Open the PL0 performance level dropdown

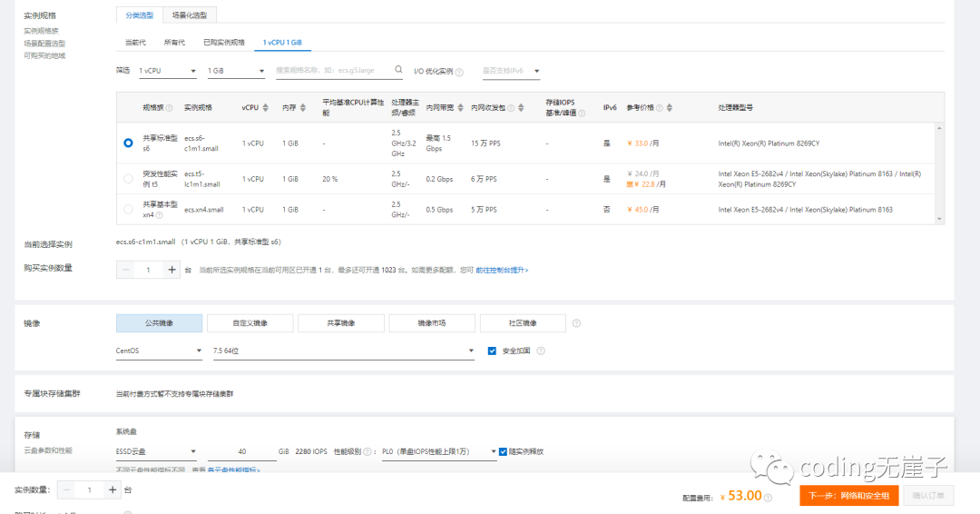(x=439, y=451)
